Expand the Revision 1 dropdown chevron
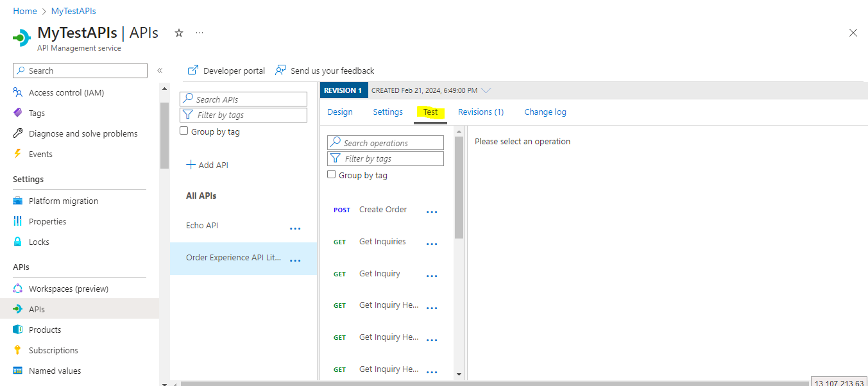The image size is (868, 386). click(486, 90)
